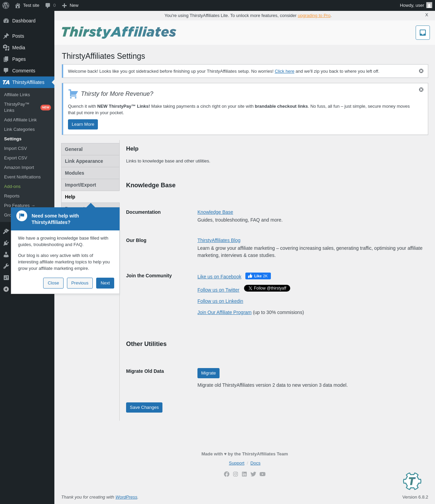Open Import CSV submenu
Image resolution: width=435 pixels, height=504 pixels.
pos(27,149)
